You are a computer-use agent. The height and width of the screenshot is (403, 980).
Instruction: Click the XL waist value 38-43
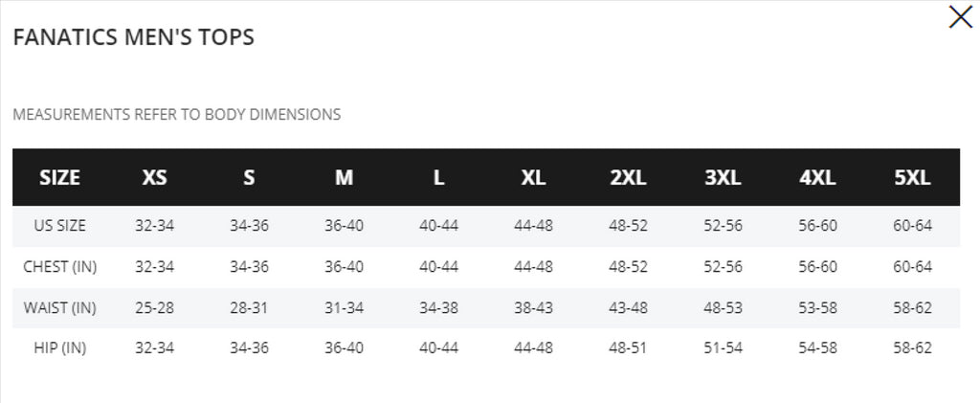[x=533, y=308]
